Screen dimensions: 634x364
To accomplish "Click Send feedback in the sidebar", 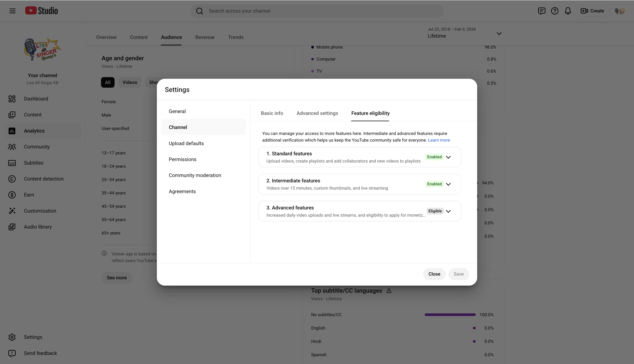I will coord(42,353).
